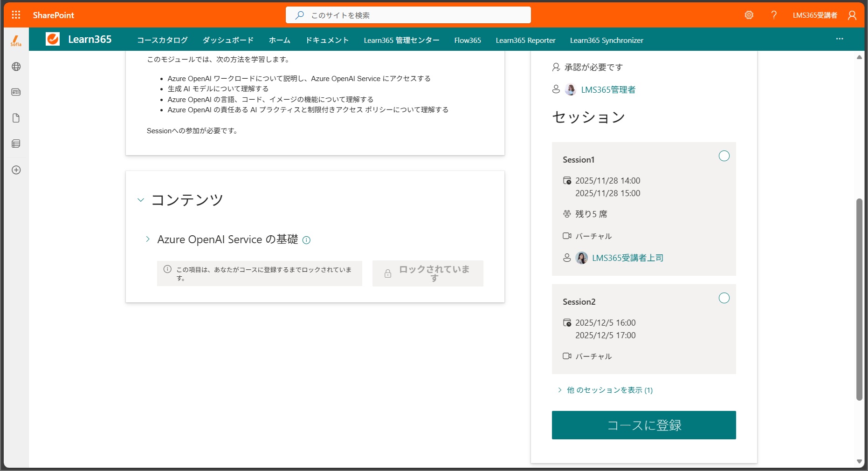Open the ドキュメント menu item
The image size is (868, 471).
[327, 40]
